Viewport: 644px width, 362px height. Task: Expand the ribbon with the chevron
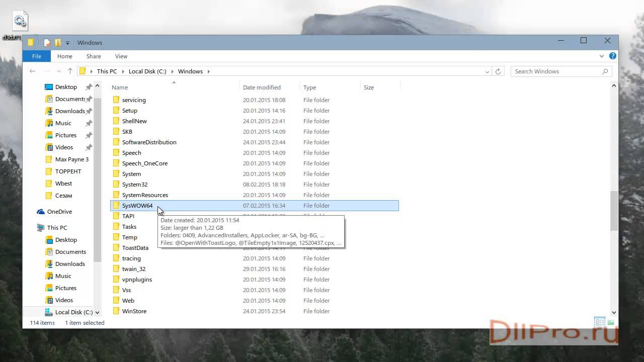click(x=602, y=56)
